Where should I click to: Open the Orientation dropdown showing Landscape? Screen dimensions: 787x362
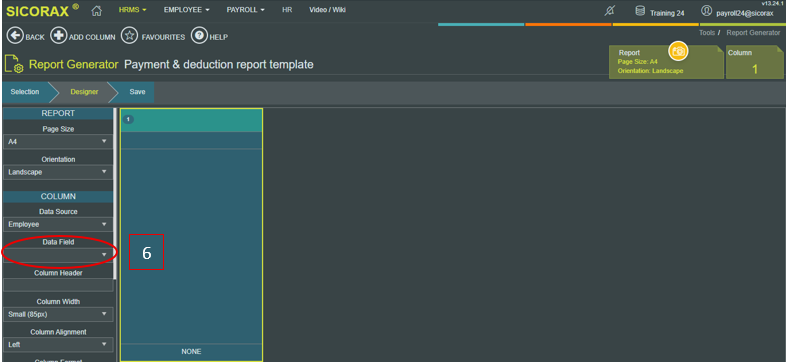[x=58, y=172]
